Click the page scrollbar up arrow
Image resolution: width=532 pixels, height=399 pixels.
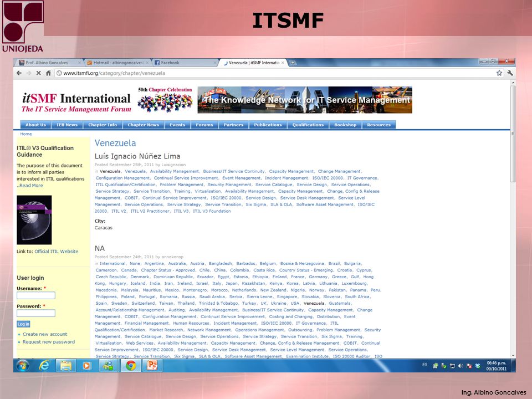[x=513, y=83]
